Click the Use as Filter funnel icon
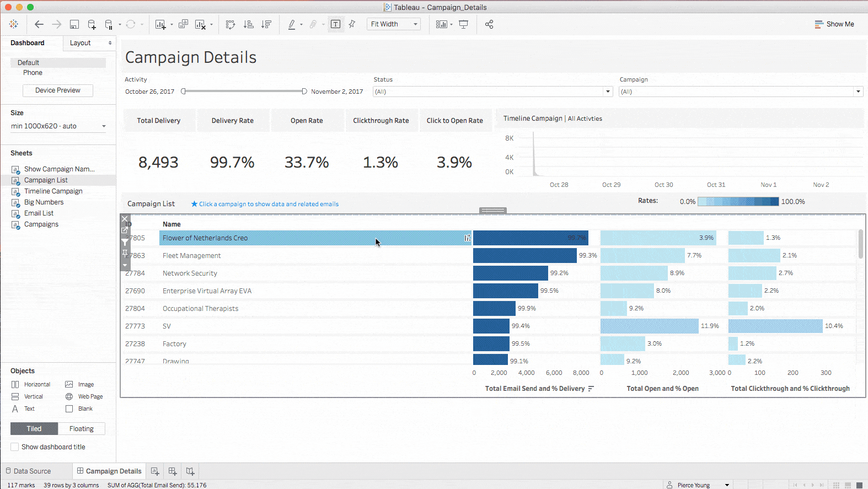Viewport: 868px width, 489px height. pyautogui.click(x=125, y=242)
